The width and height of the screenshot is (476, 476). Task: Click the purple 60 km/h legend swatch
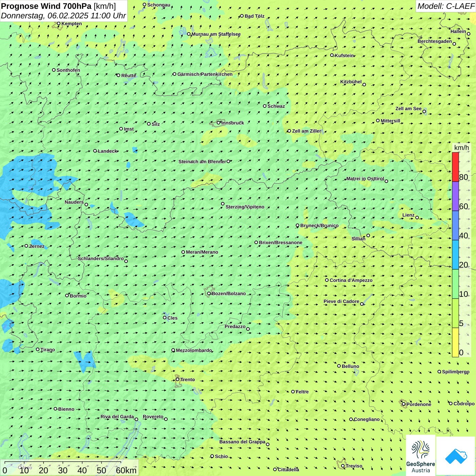pyautogui.click(x=455, y=196)
